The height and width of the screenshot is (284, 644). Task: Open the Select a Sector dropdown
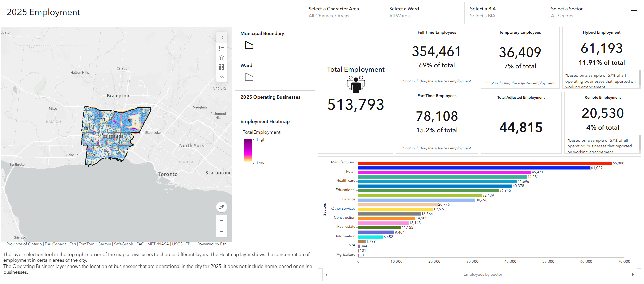pyautogui.click(x=585, y=12)
